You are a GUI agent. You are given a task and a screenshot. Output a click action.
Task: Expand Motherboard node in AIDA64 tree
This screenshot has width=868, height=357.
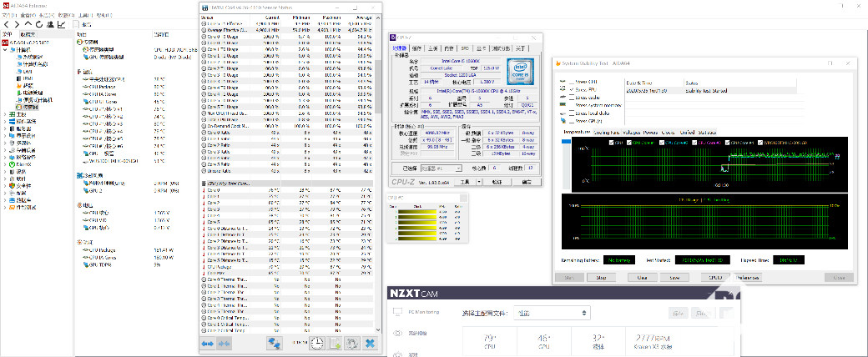(x=5, y=114)
